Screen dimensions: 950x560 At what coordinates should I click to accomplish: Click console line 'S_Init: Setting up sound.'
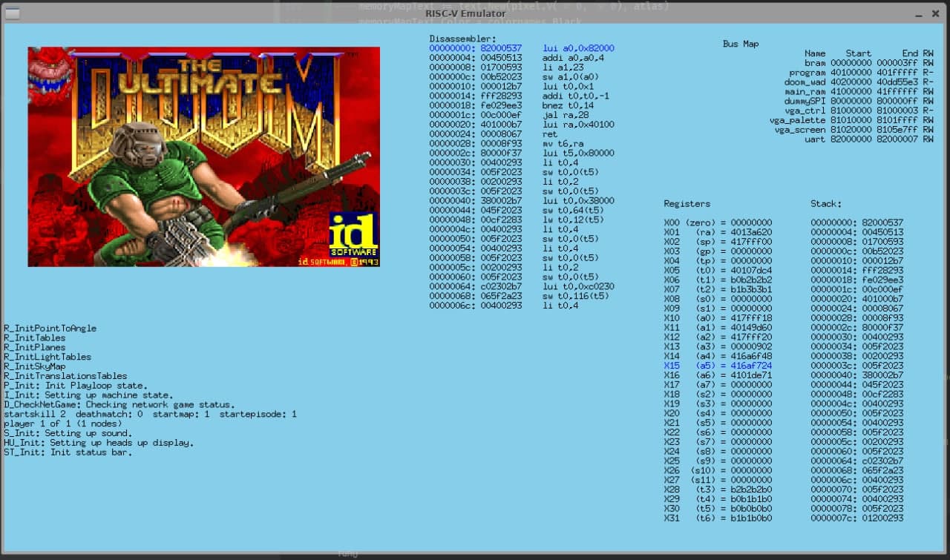68,433
